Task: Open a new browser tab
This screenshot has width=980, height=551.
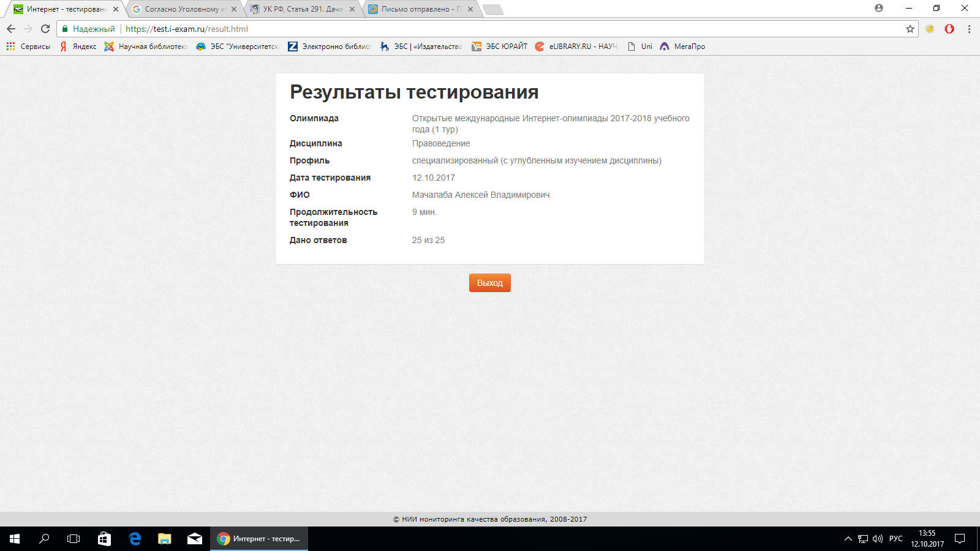Action: point(492,9)
